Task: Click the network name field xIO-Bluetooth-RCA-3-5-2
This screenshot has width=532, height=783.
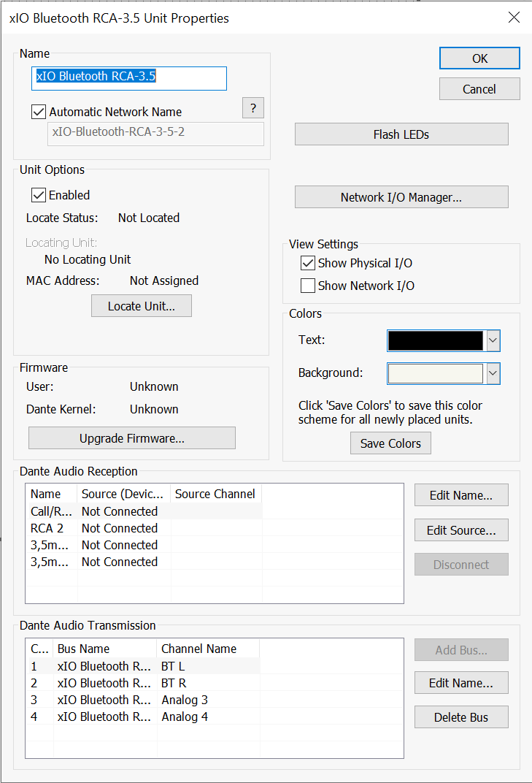Action: click(155, 134)
